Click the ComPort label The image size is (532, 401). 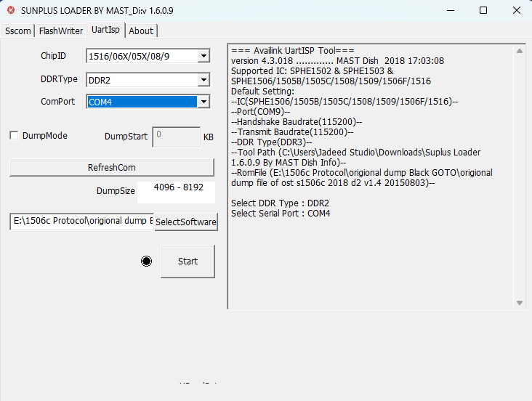57,102
